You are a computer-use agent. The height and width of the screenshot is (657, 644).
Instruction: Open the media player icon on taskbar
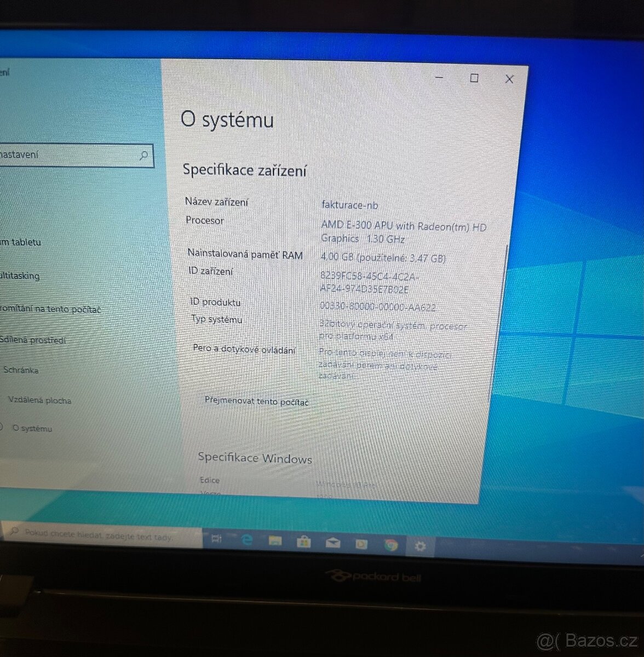[x=361, y=544]
